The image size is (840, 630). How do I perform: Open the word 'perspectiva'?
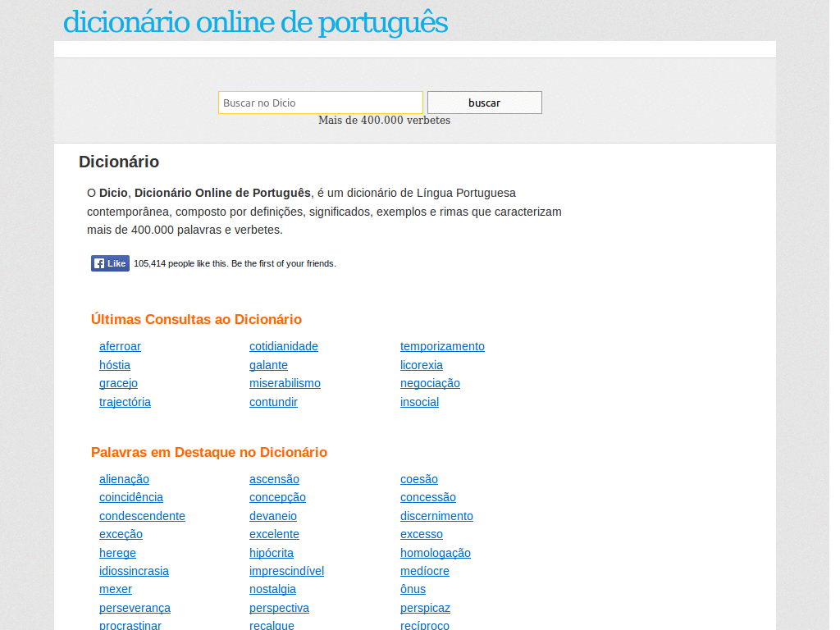(x=279, y=608)
